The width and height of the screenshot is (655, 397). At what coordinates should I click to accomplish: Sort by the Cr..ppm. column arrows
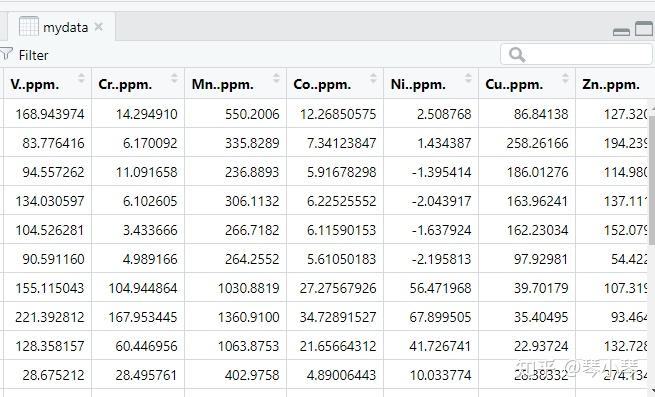(x=174, y=78)
